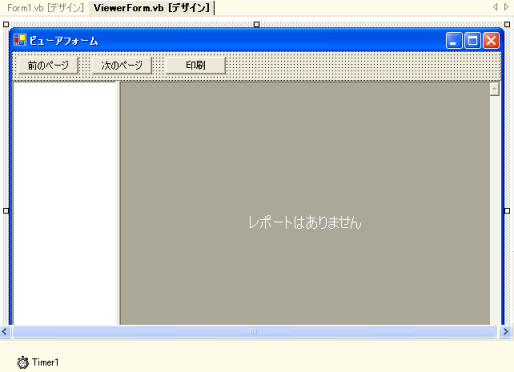
Task: Select the ViewerForm.vb [デザイン] tab
Action: pyautogui.click(x=152, y=8)
